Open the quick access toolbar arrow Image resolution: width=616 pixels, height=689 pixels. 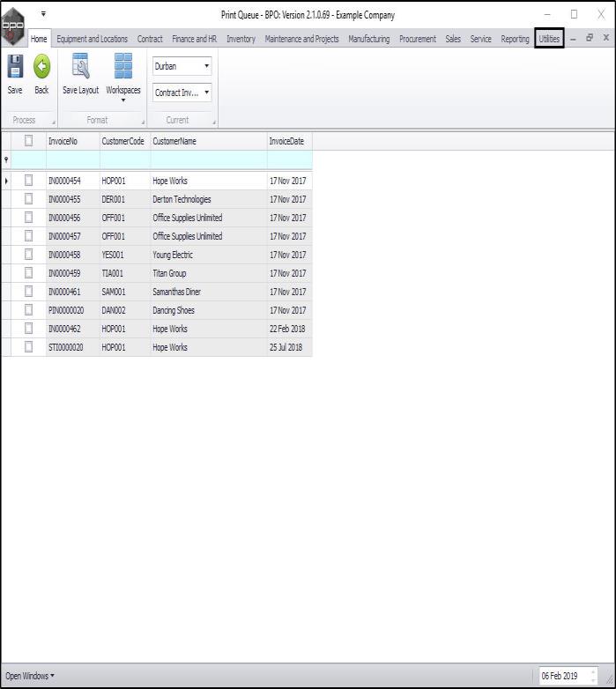tap(43, 14)
